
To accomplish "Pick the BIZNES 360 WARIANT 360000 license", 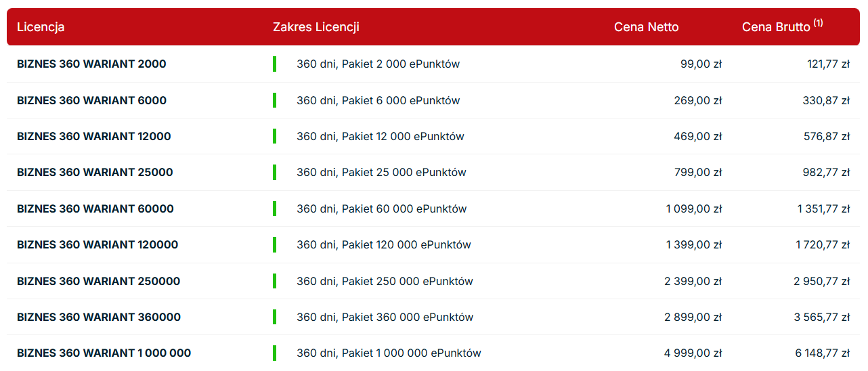I will pos(98,317).
